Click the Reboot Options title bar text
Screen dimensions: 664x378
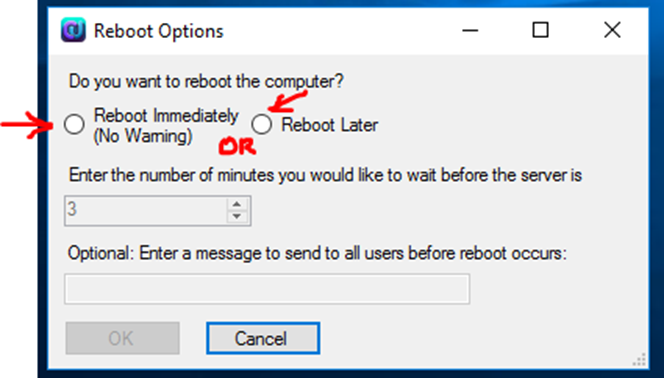click(158, 31)
